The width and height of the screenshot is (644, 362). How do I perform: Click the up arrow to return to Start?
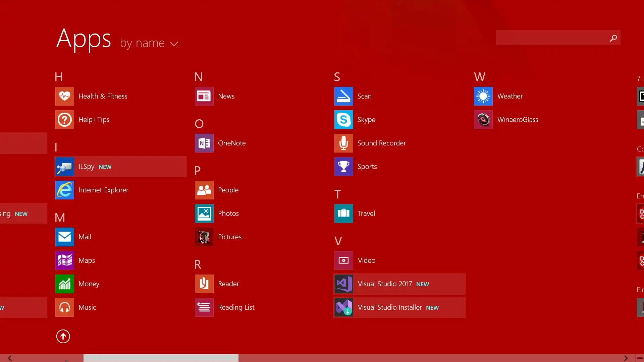(x=63, y=336)
